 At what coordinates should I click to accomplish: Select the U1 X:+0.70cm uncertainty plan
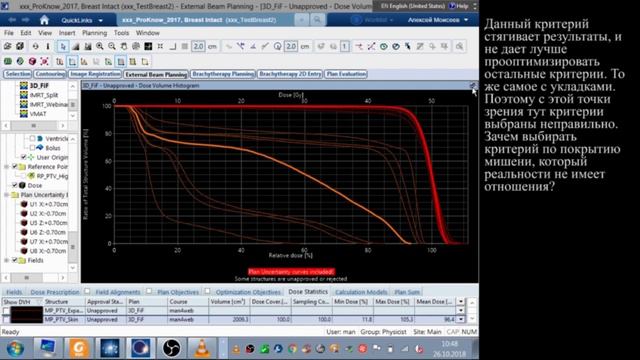[49, 204]
